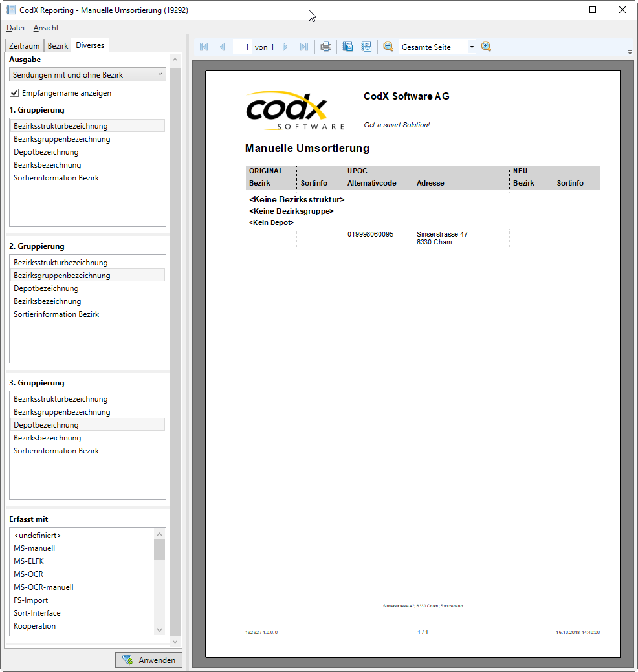Click the Anwenden button
Image resolution: width=638 pixels, height=672 pixels.
tap(149, 660)
